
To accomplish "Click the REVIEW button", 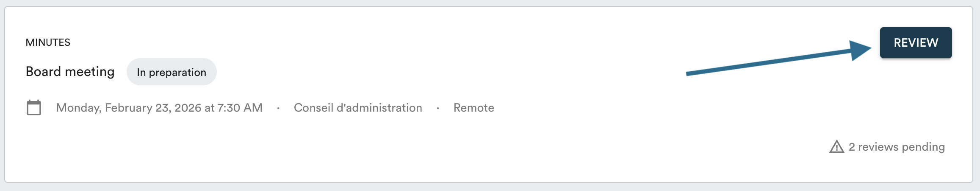I will (916, 43).
